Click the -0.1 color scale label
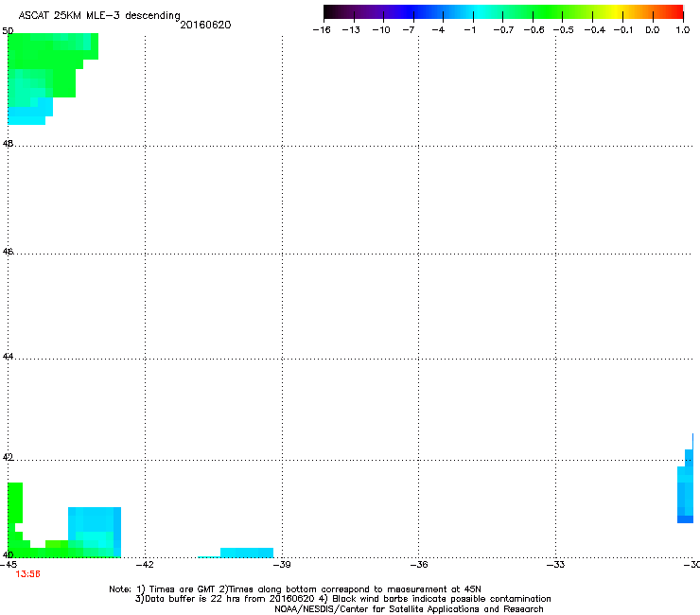 [622, 30]
